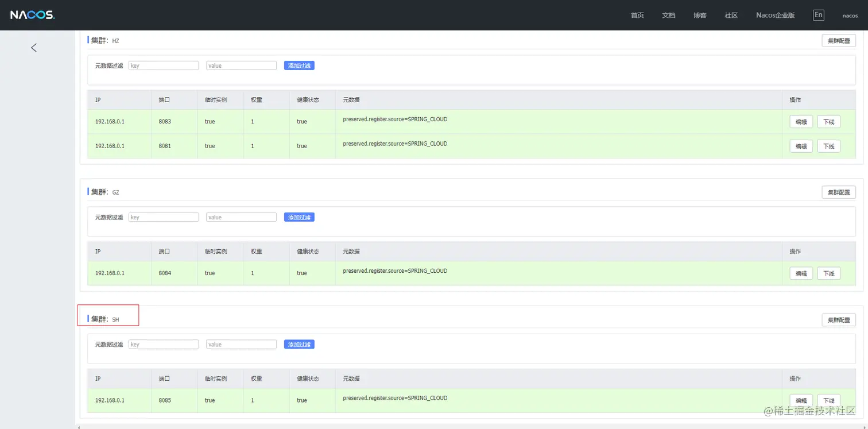This screenshot has width=868, height=429.
Task: Click 下线 for the port 8085 instance
Action: tap(829, 401)
